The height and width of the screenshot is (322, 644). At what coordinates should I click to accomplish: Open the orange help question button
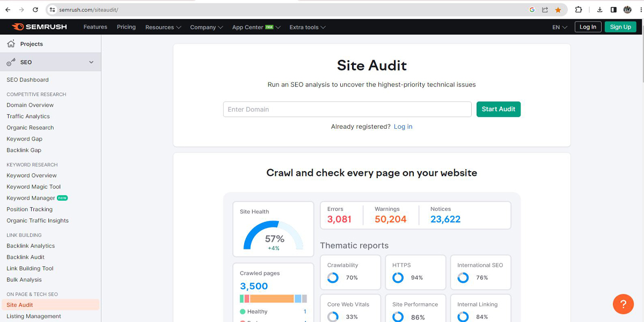(623, 304)
